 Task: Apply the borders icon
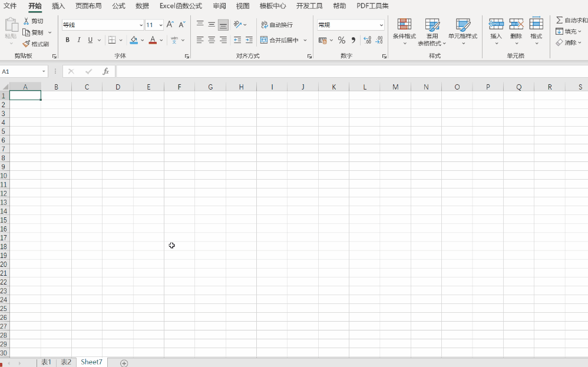[112, 39]
